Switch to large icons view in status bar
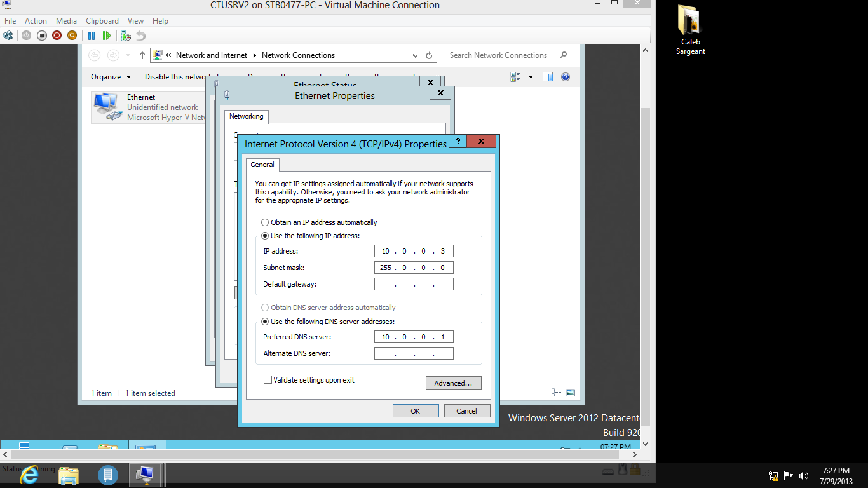The height and width of the screenshot is (488, 868). [571, 393]
